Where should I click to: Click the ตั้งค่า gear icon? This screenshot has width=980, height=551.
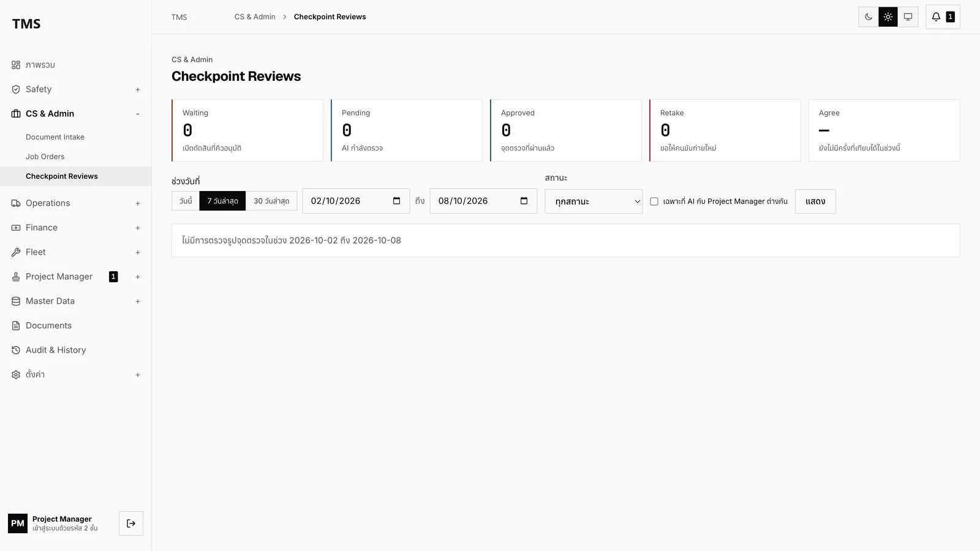tap(16, 375)
